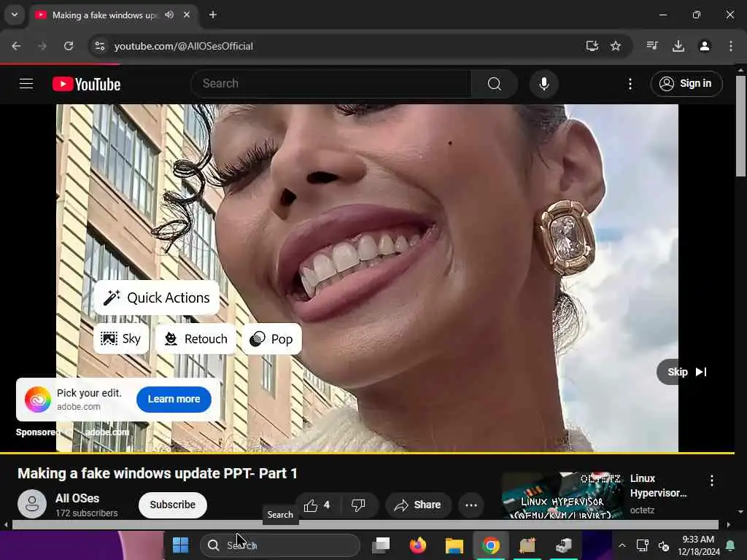The width and height of the screenshot is (747, 560).
Task: Click the yellow ad progress bar
Action: point(367,453)
